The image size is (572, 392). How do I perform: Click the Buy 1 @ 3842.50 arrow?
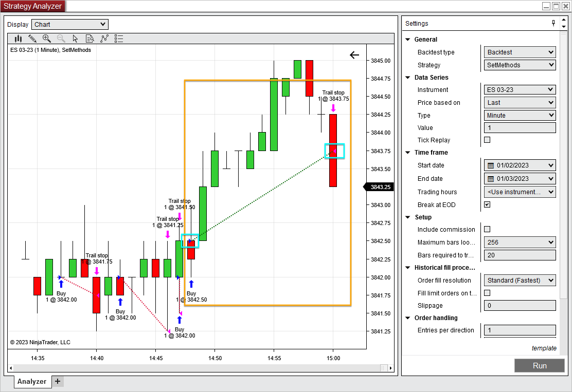pyautogui.click(x=191, y=284)
